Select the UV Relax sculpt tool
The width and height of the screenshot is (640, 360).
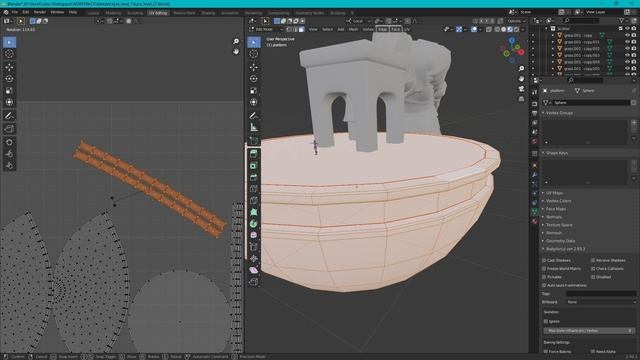click(x=9, y=154)
